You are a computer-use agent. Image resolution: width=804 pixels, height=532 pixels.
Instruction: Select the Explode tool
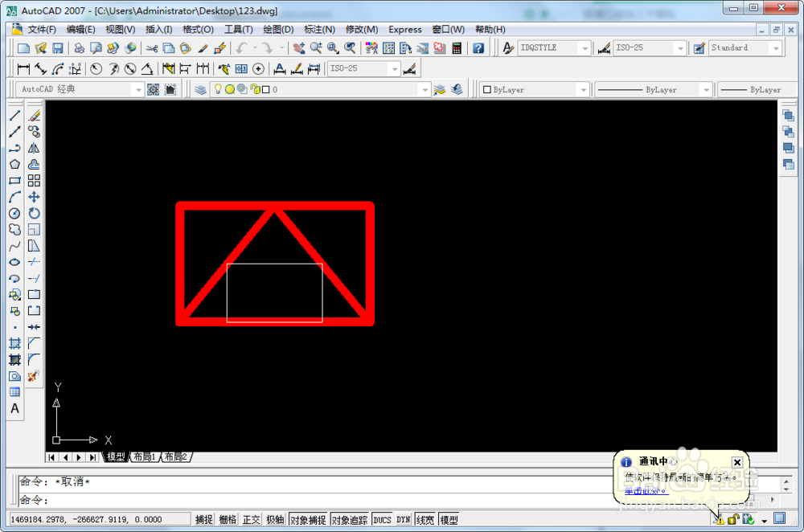(35, 376)
